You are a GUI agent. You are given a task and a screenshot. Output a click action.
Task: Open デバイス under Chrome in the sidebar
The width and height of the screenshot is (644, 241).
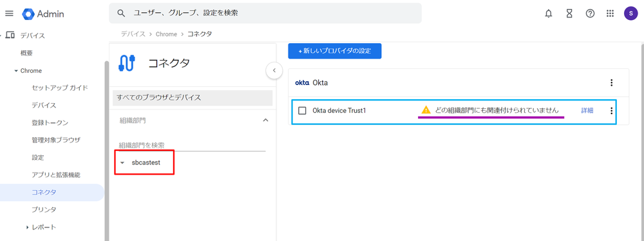point(44,105)
